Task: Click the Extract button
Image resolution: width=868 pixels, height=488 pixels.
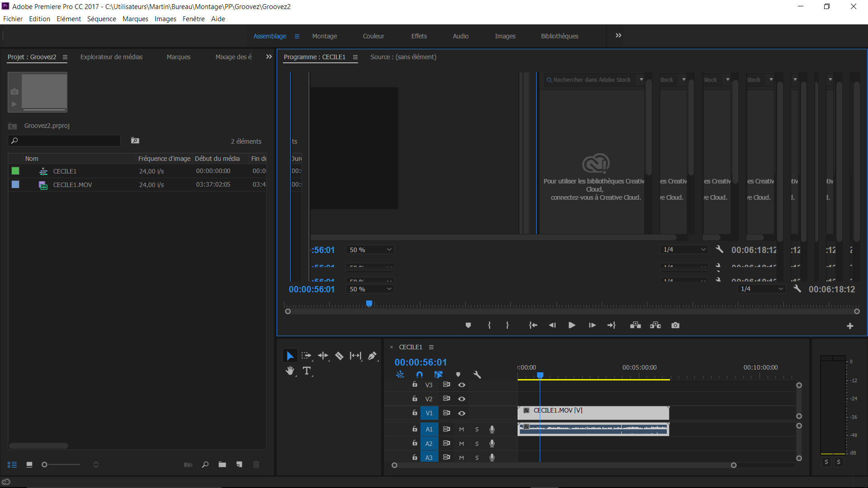Action: [656, 325]
